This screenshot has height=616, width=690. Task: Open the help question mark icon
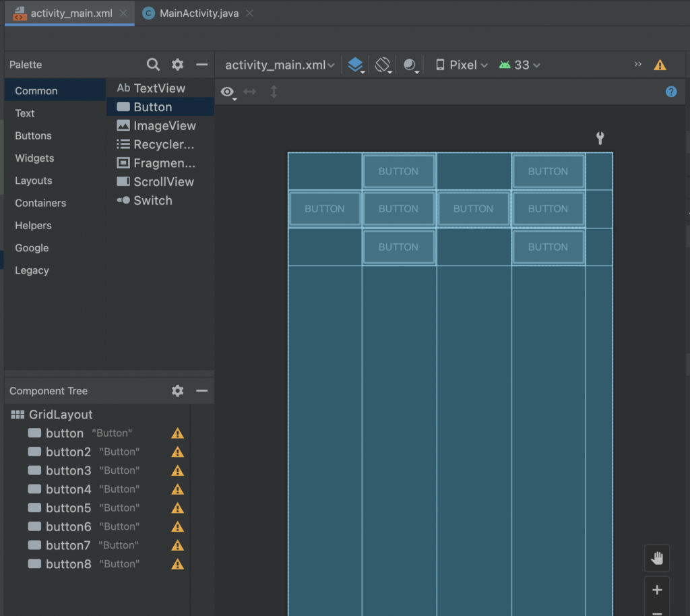pos(671,92)
